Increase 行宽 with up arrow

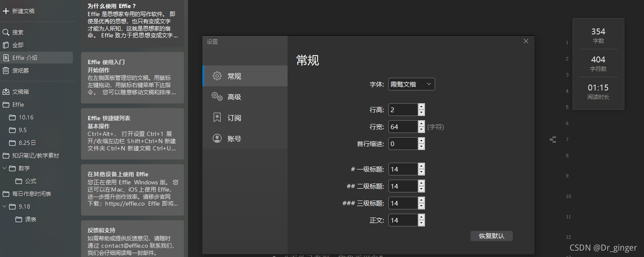tap(422, 124)
